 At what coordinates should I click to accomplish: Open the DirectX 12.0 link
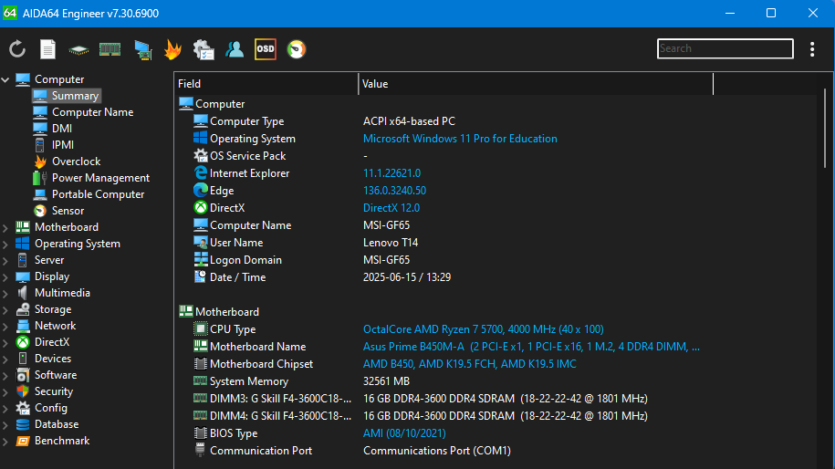click(x=391, y=208)
